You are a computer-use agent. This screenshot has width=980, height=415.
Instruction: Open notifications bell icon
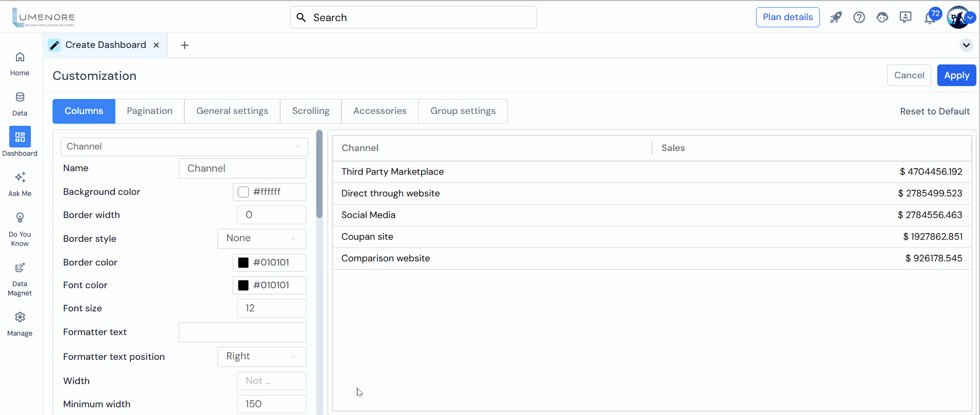coord(929,18)
